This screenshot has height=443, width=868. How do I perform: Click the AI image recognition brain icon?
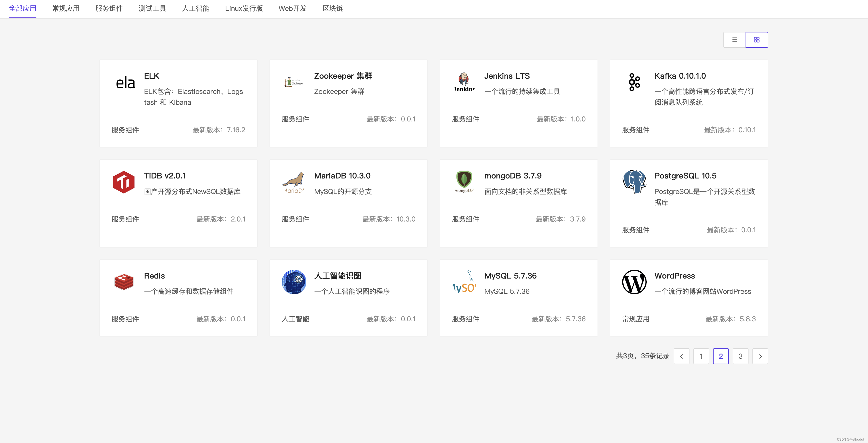[x=294, y=282]
